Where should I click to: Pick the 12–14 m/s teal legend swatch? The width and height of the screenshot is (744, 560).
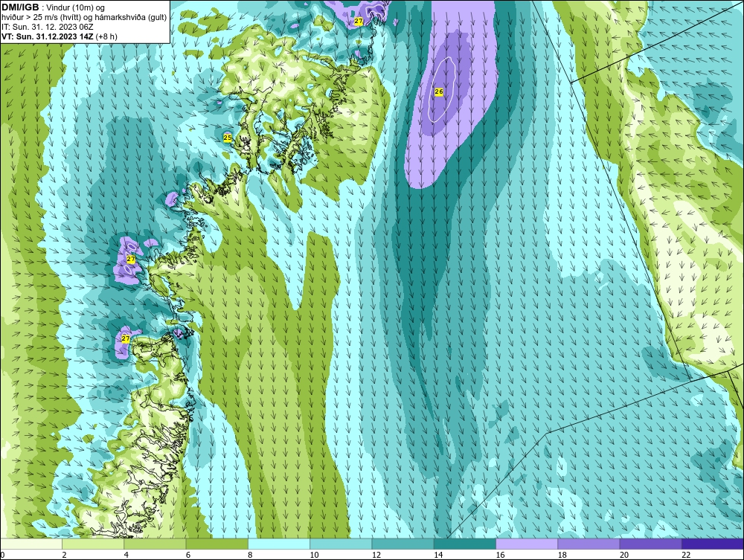[x=403, y=544]
